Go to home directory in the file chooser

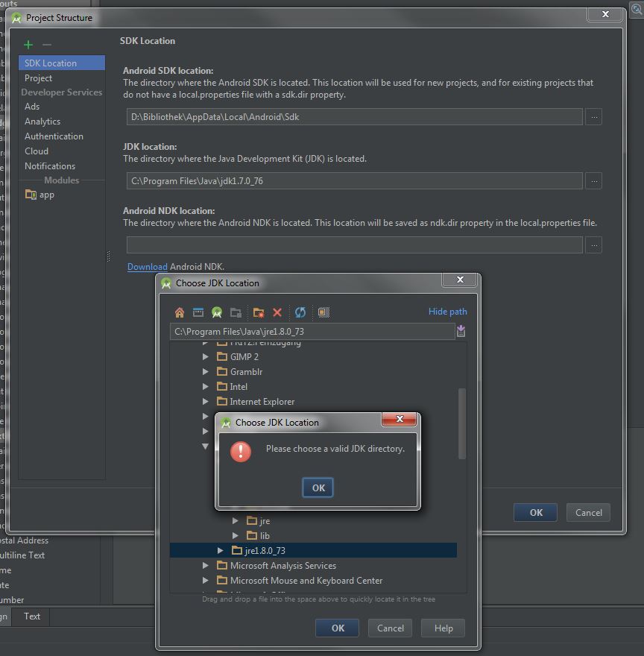coord(180,312)
